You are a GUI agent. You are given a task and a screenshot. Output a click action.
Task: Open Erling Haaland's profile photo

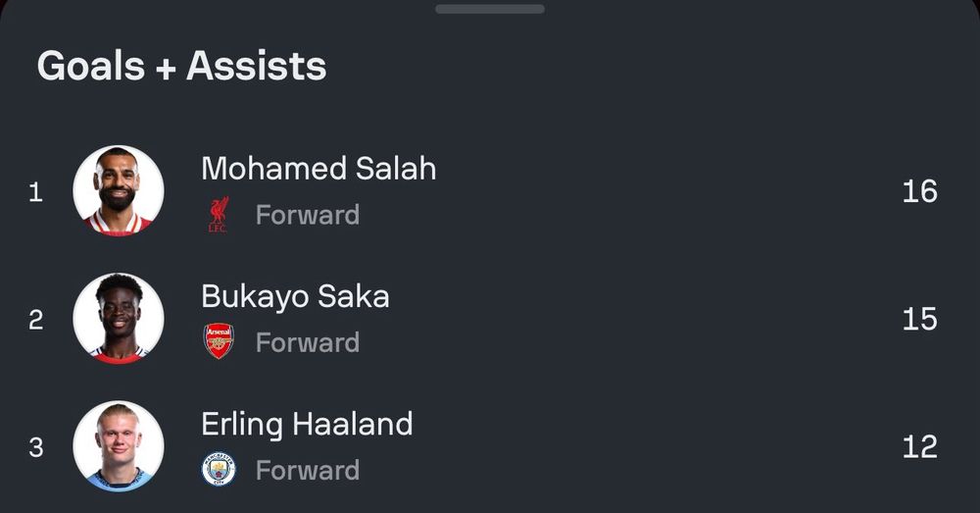pos(119,446)
